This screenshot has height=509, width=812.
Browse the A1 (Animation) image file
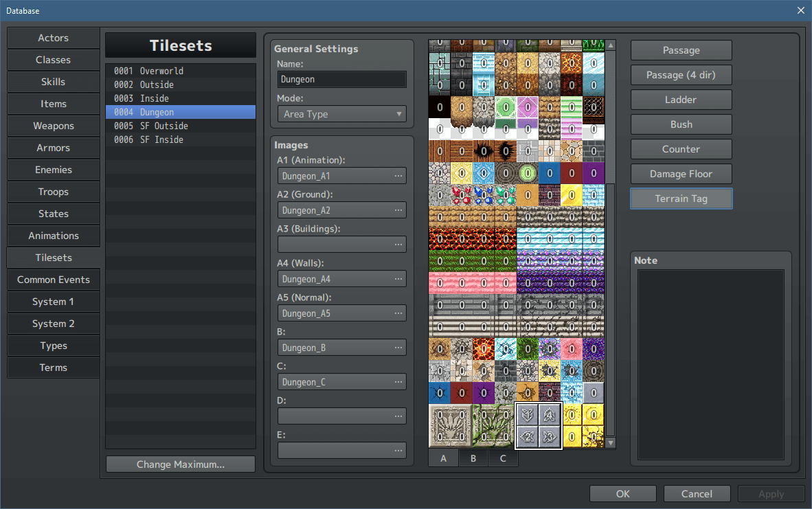click(398, 176)
